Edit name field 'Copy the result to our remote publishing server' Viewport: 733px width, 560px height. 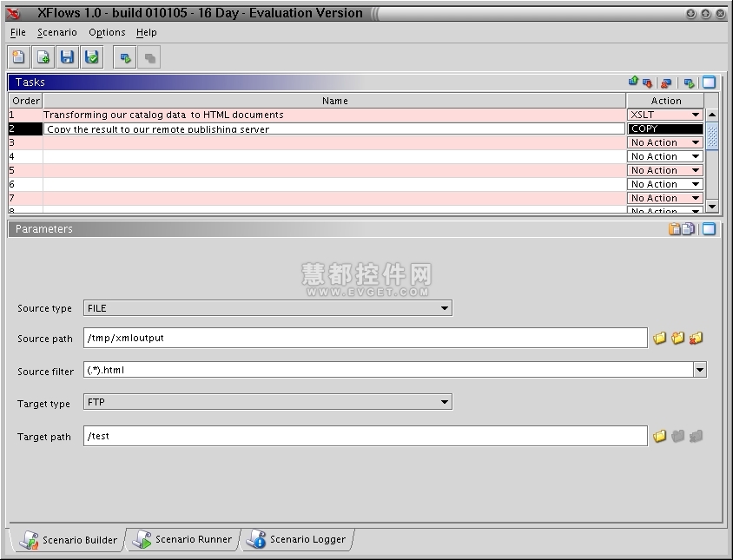[334, 128]
